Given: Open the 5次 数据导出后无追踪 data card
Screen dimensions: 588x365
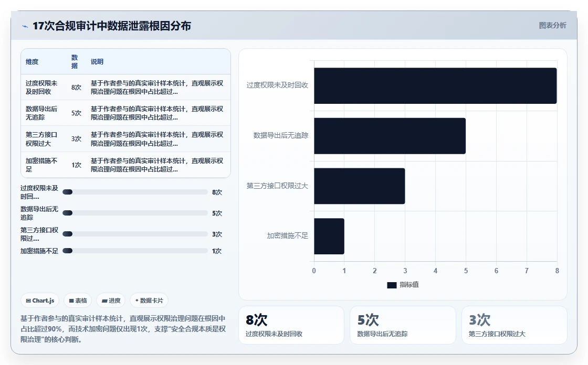Looking at the screenshot, I should (403, 325).
